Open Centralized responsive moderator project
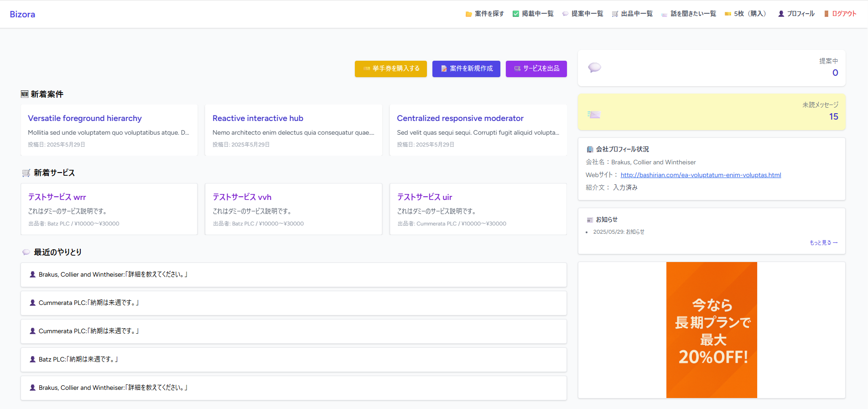This screenshot has height=409, width=868. [x=460, y=118]
